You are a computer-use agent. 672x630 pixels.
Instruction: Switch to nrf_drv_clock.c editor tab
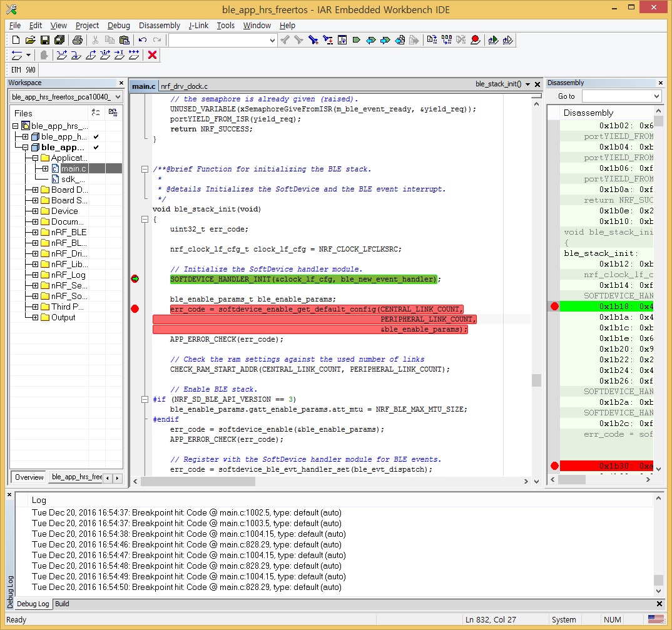(x=185, y=86)
